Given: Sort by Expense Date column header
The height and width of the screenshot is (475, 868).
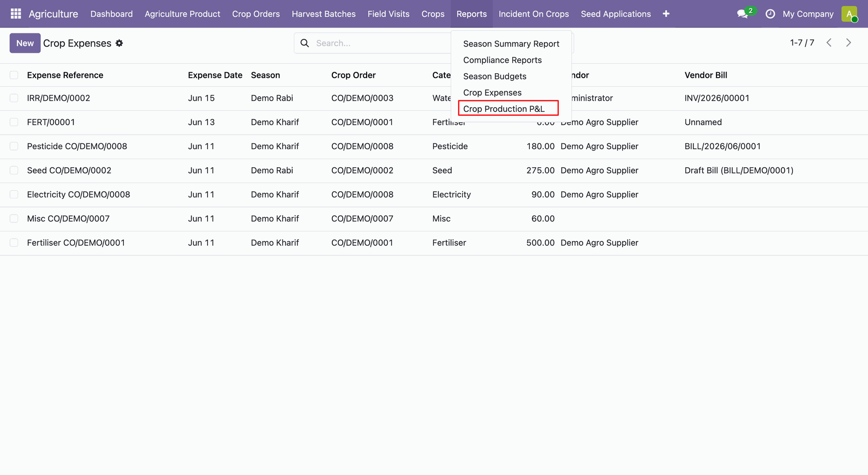Looking at the screenshot, I should click(x=215, y=75).
